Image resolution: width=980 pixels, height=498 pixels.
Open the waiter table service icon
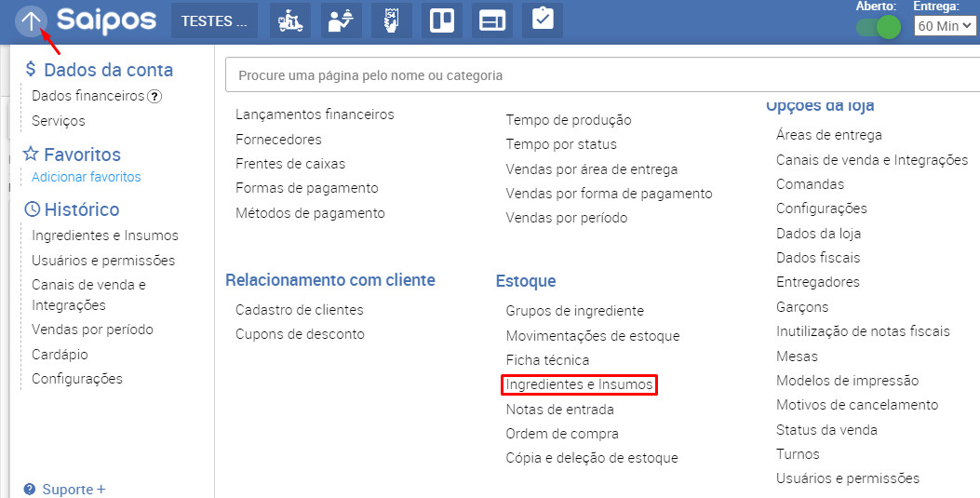341,20
